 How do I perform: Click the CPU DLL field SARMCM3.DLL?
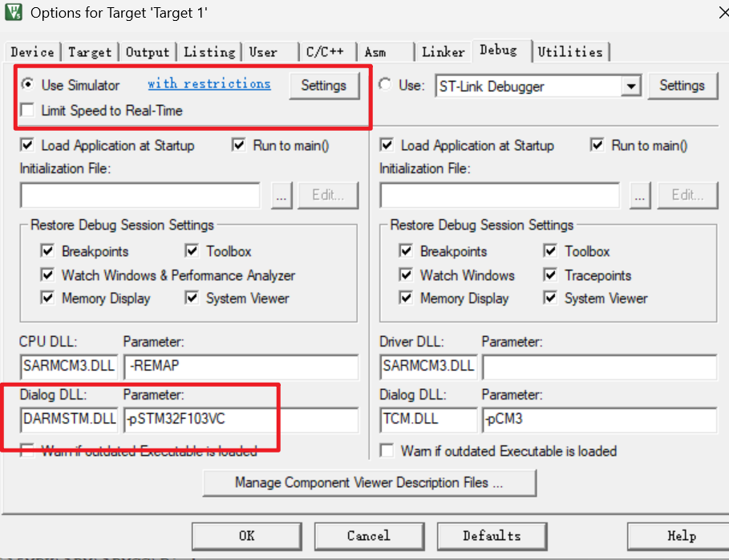tap(69, 367)
